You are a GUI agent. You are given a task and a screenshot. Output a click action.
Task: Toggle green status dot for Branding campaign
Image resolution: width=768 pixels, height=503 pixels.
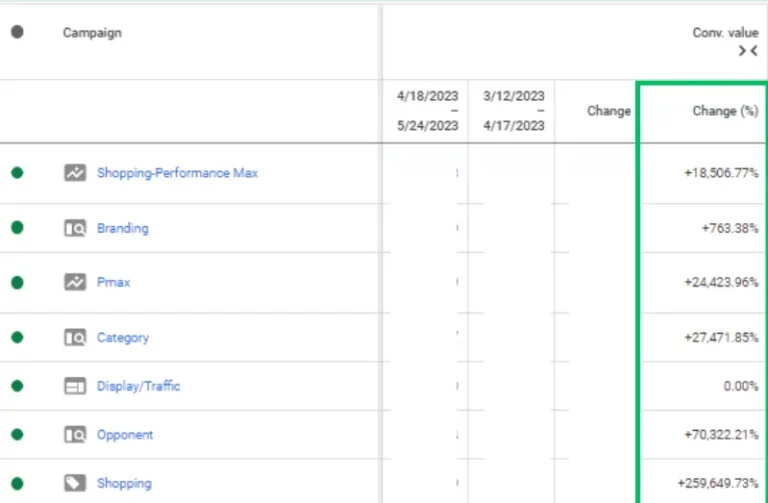tap(17, 228)
